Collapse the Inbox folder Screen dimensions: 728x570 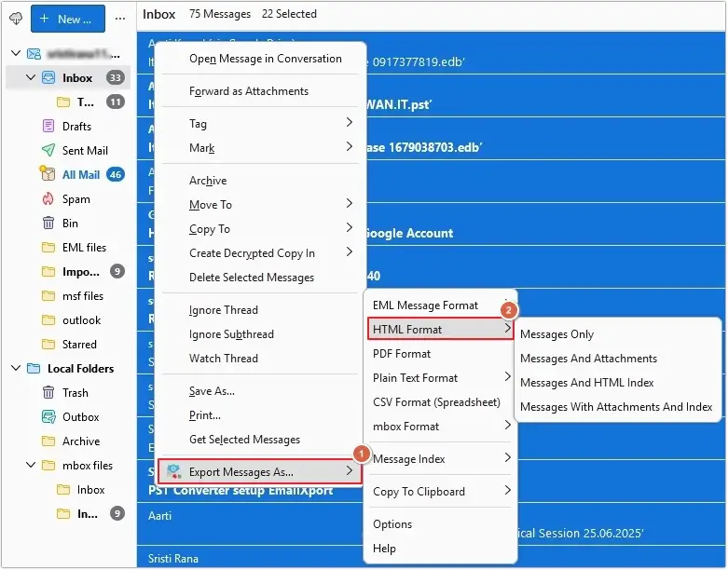[31, 77]
